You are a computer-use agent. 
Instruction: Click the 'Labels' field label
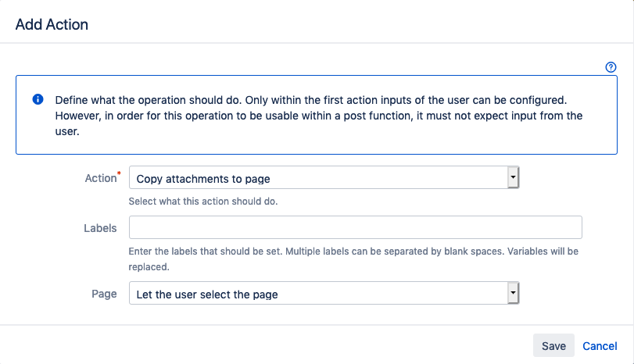pos(100,228)
